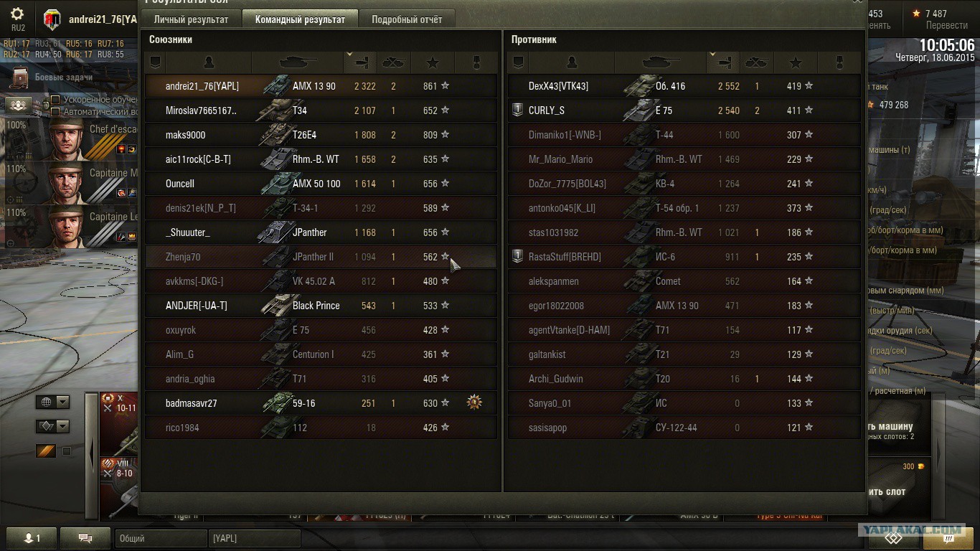Click the 59-16 tank icon for badmasavr27
Screen dimensions: 980x551
point(276,403)
